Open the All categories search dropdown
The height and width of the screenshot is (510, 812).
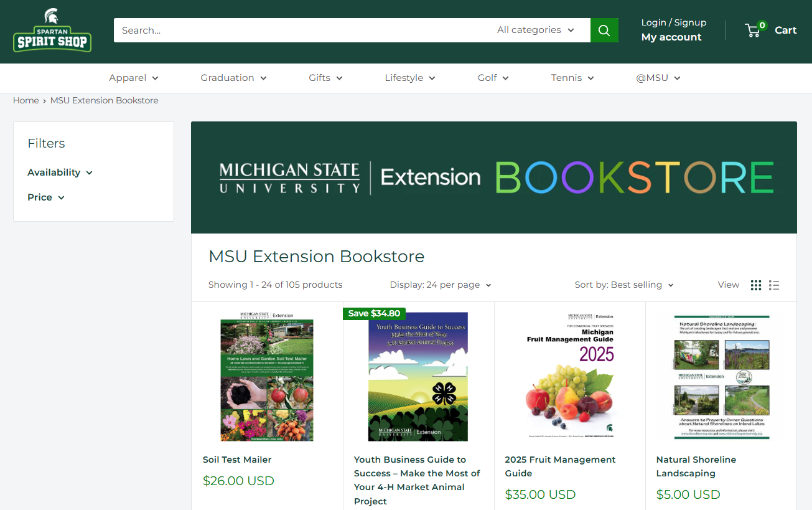pos(535,30)
